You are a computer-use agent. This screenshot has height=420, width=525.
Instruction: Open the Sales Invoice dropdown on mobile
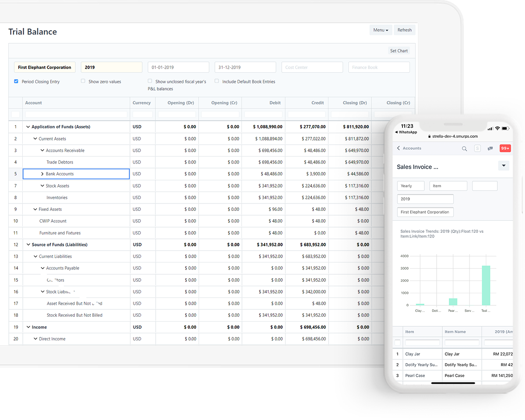tap(504, 165)
